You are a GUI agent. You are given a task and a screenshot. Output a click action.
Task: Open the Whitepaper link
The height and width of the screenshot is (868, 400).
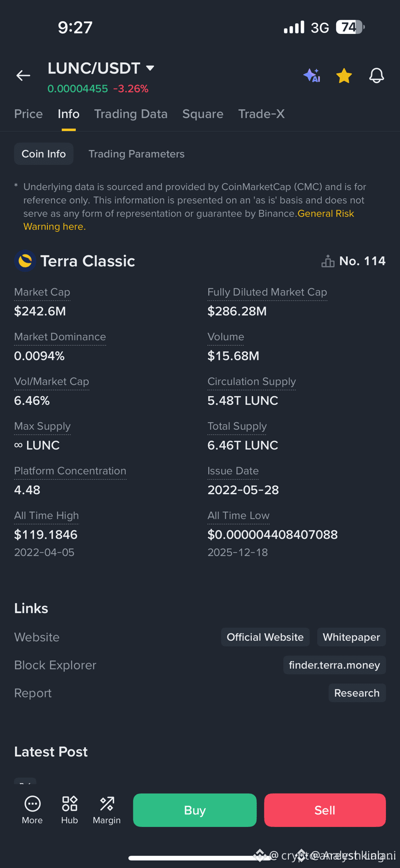click(x=351, y=637)
